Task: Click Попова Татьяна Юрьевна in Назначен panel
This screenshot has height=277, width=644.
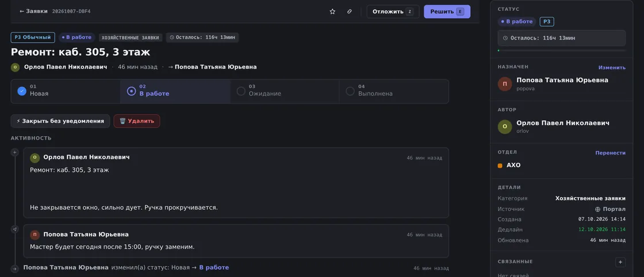Action: coord(562,80)
